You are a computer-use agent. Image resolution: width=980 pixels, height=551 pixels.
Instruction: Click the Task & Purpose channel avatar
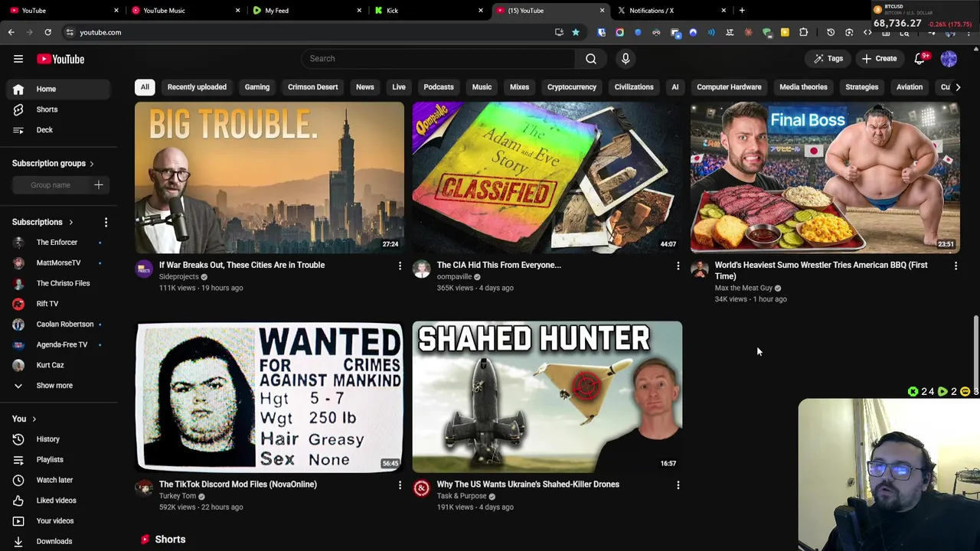pyautogui.click(x=422, y=487)
